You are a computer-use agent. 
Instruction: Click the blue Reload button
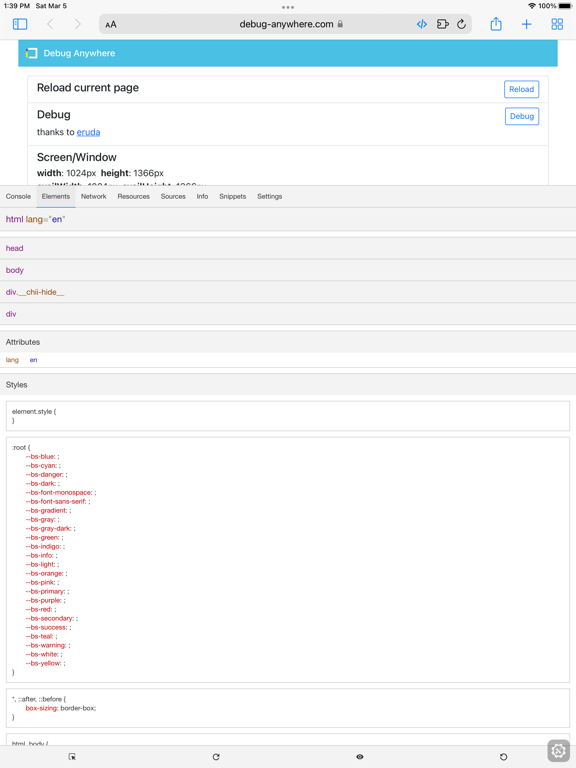[x=521, y=89]
